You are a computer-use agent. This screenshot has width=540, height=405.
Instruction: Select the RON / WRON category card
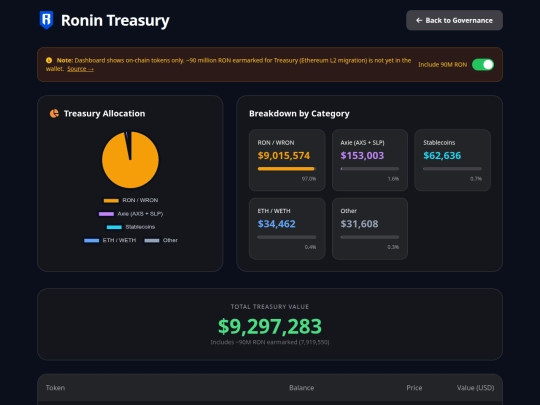(x=287, y=160)
